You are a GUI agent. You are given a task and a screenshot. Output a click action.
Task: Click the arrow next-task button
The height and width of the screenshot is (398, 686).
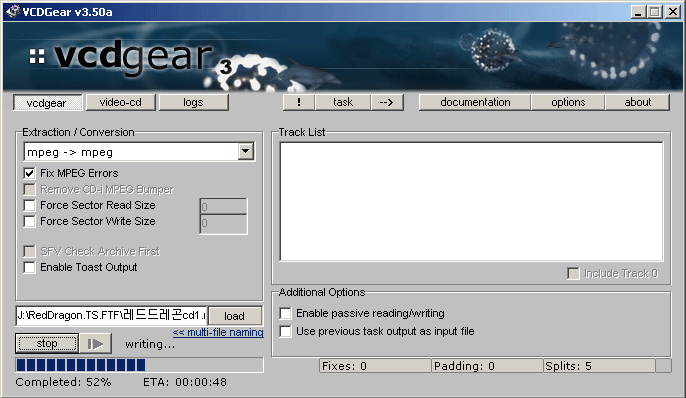pos(386,102)
